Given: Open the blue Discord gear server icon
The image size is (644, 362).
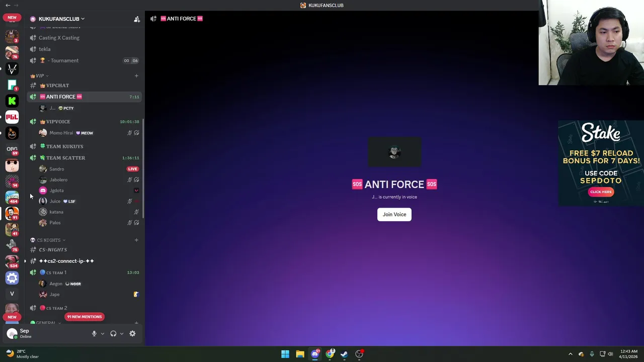Looking at the screenshot, I should (12, 278).
